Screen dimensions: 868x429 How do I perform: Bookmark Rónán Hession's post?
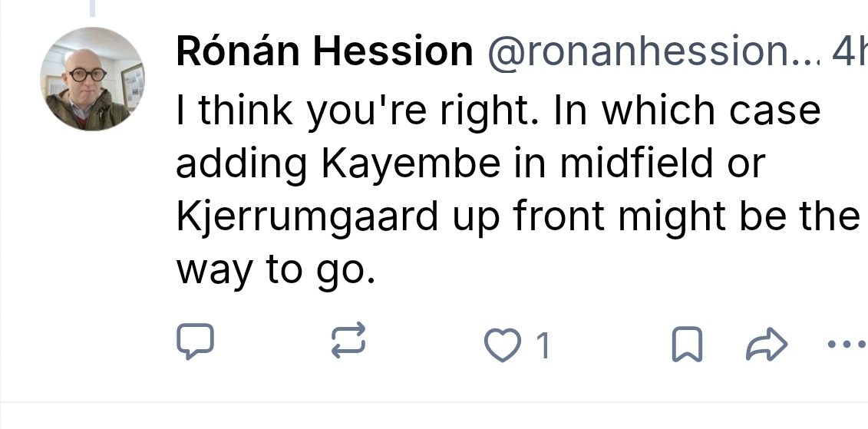click(x=687, y=345)
